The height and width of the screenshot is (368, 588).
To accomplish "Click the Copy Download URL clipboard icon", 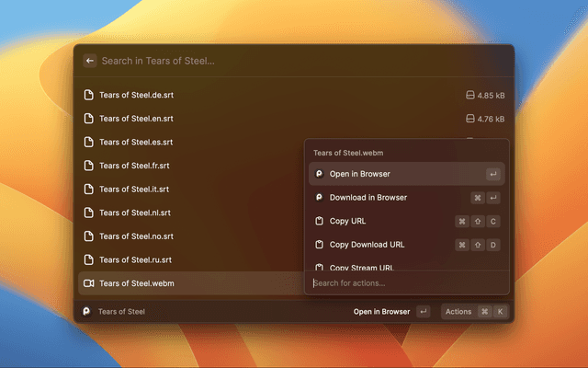I will click(319, 245).
